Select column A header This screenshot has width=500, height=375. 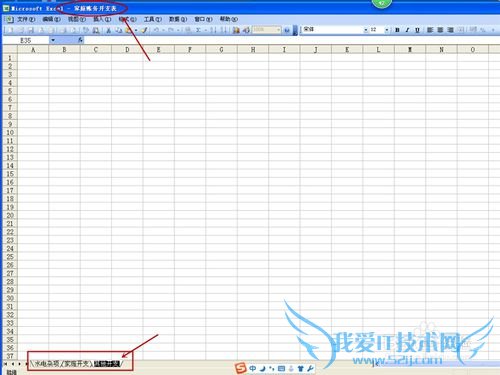[33, 50]
